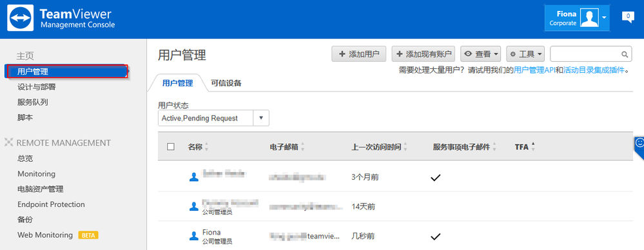Open 电脑资产管理 in the sidebar
The width and height of the screenshot is (644, 250).
tap(40, 189)
